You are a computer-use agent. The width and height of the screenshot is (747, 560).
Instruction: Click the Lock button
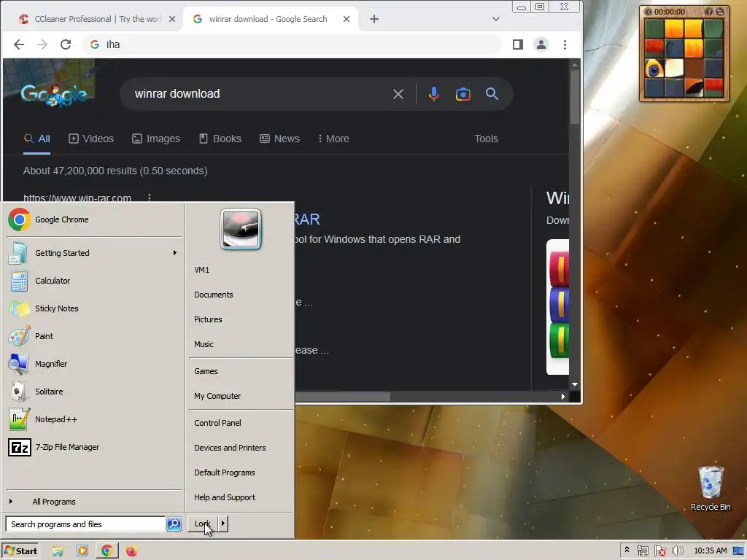[203, 524]
